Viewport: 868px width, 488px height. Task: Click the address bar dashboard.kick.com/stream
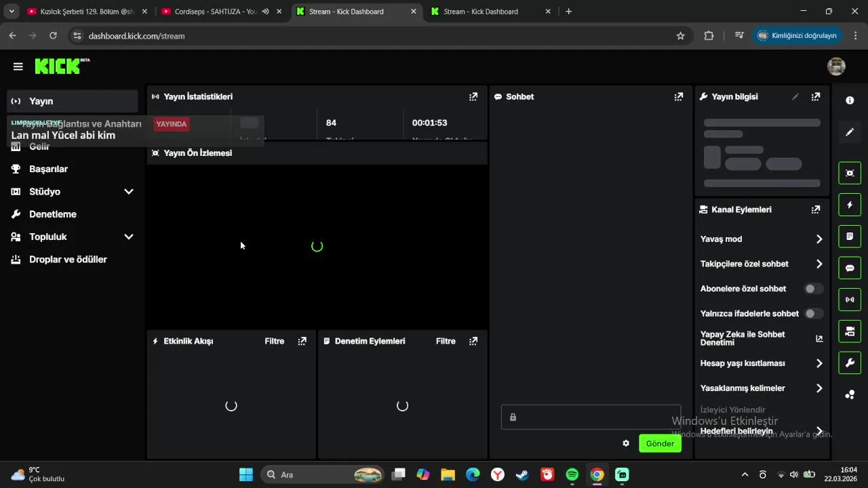coord(136,36)
